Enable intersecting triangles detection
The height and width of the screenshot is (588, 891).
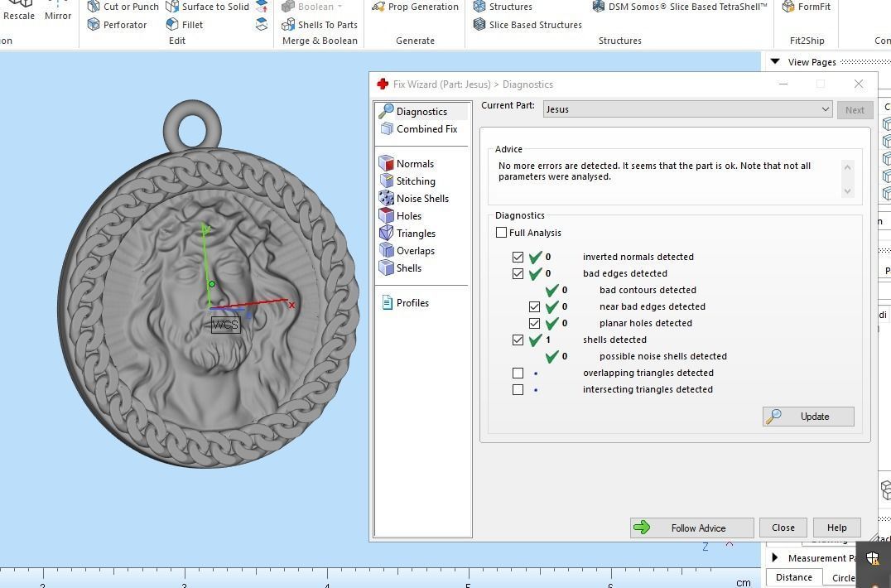(518, 390)
